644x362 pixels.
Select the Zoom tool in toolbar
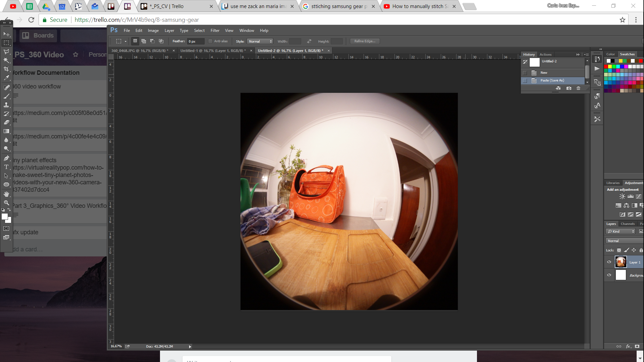pos(6,203)
